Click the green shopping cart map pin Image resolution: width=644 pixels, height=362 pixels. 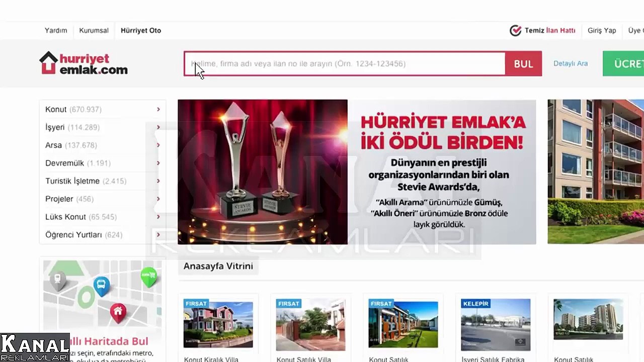148,277
